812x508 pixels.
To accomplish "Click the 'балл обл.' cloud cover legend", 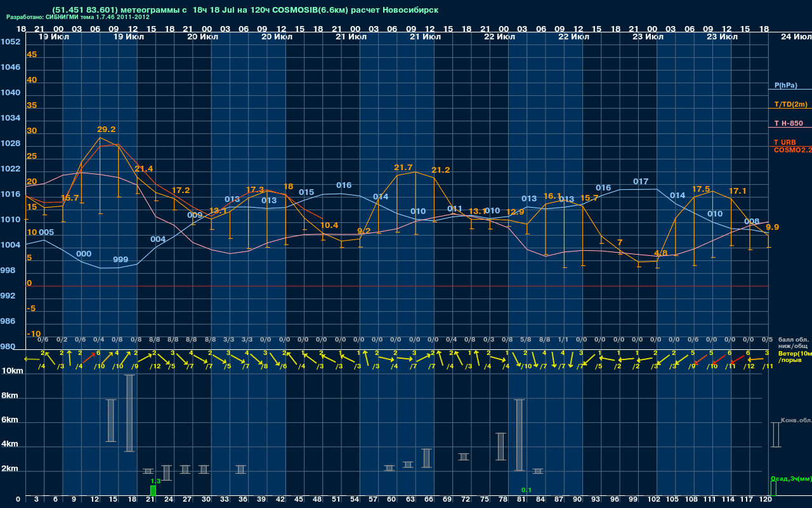I will (x=794, y=340).
